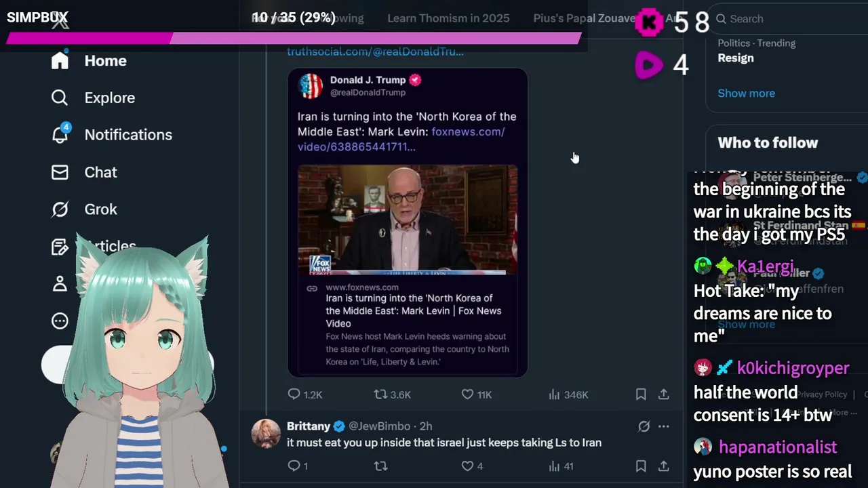Click the pink goal progress bar

coord(294,39)
